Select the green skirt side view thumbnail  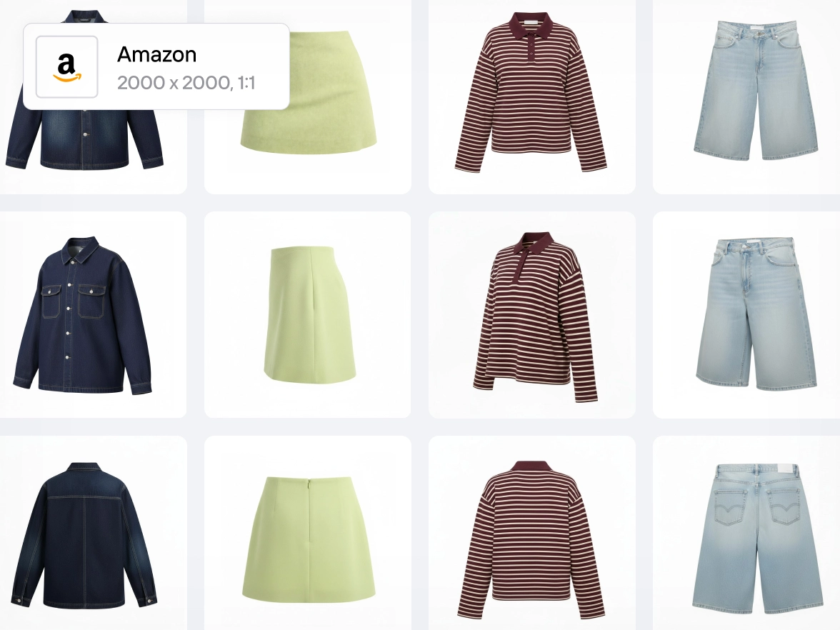pyautogui.click(x=307, y=314)
